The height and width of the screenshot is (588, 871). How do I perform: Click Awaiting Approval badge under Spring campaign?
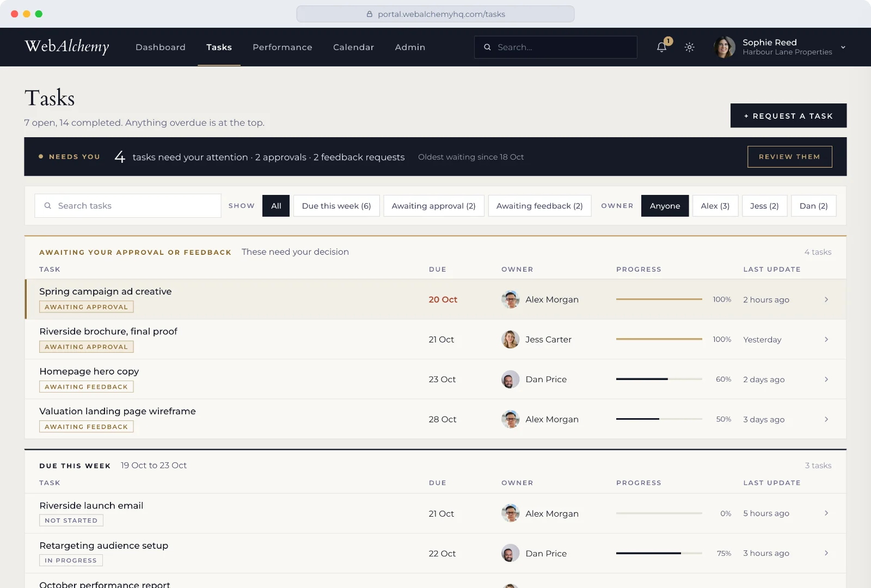(86, 307)
